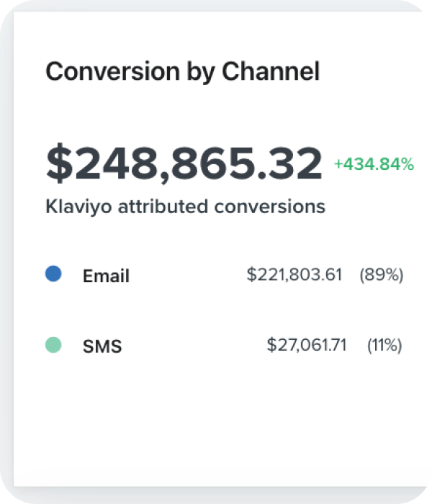Click the Email amount $221,803.61
This screenshot has width=432, height=504.
coord(294,274)
